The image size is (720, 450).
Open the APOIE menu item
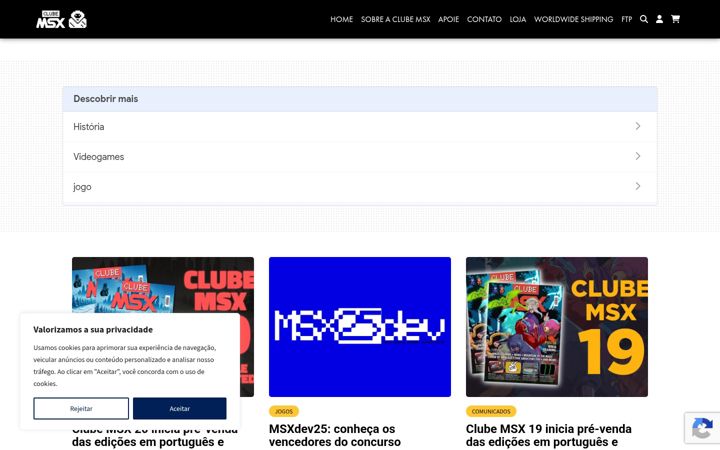pos(448,19)
